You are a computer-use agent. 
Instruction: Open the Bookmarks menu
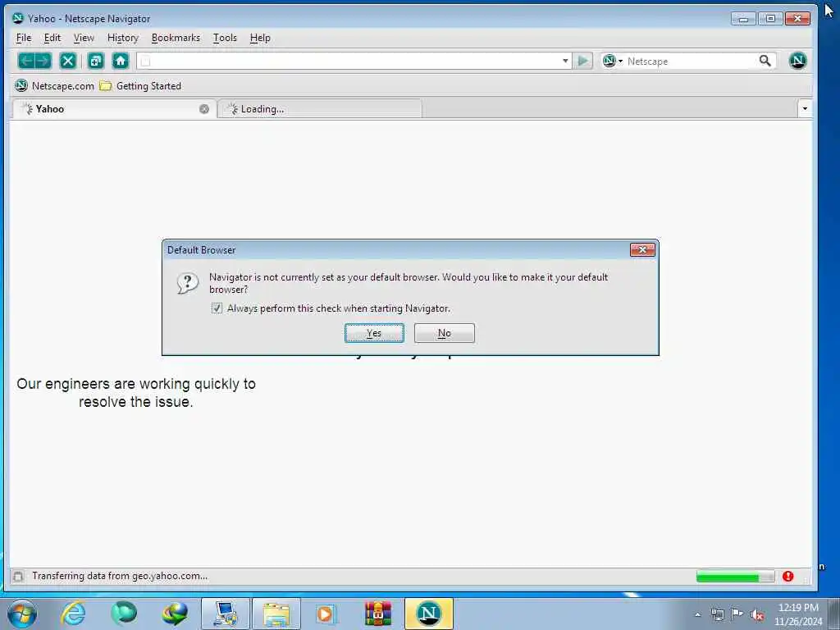coord(176,38)
